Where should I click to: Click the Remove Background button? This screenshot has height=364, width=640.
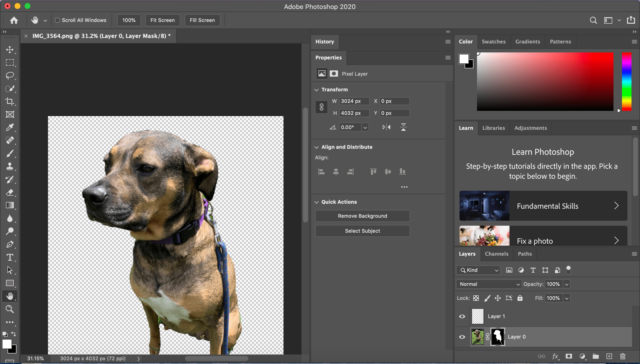362,216
